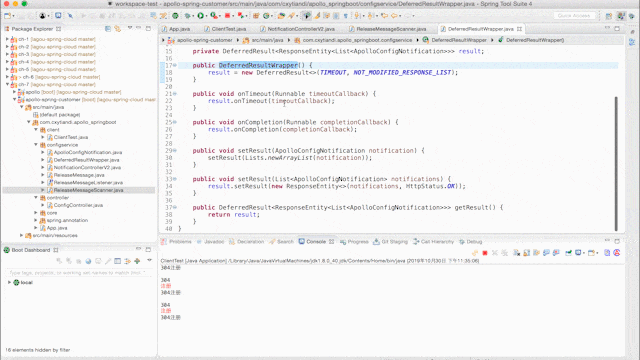Expand the core package
640x360 pixels.
pos(36,213)
